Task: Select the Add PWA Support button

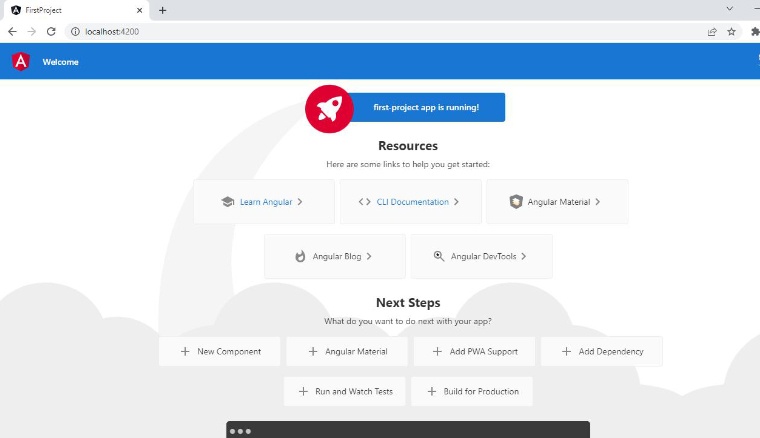Action: point(475,351)
